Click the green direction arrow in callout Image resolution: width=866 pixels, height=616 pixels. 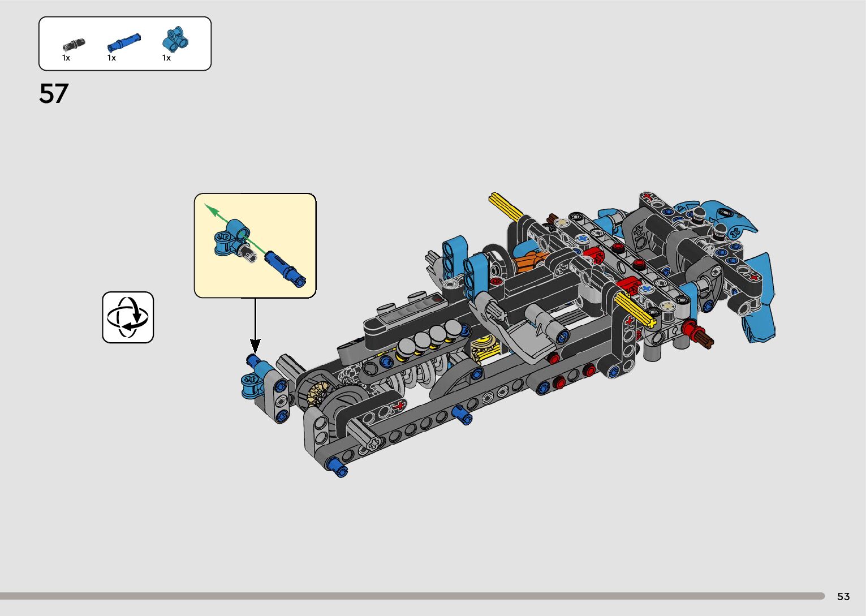coord(214,212)
